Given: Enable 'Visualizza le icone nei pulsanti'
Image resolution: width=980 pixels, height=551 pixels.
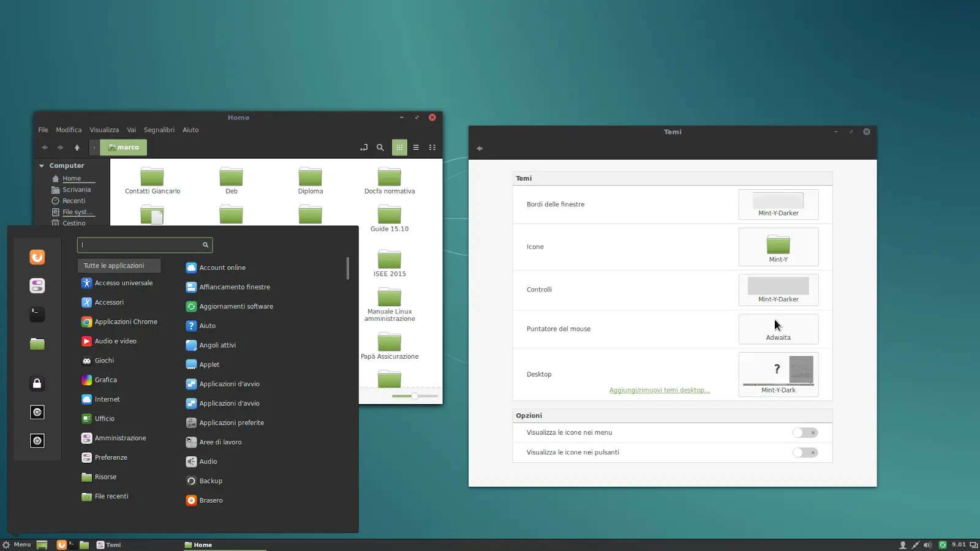Looking at the screenshot, I should (804, 452).
